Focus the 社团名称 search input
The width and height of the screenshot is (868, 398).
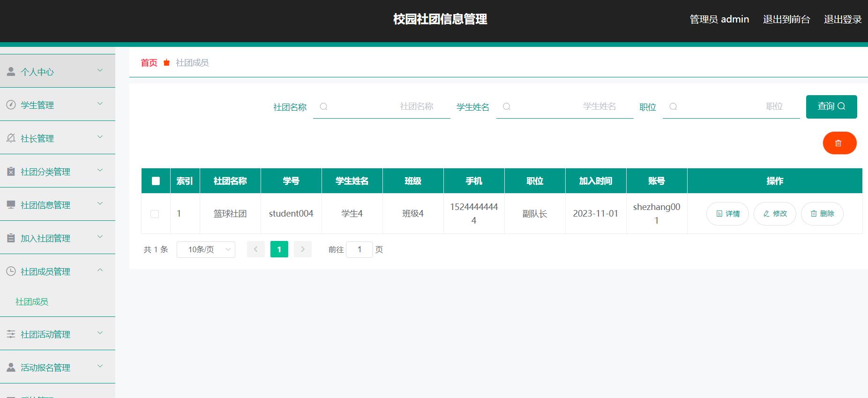click(382, 106)
